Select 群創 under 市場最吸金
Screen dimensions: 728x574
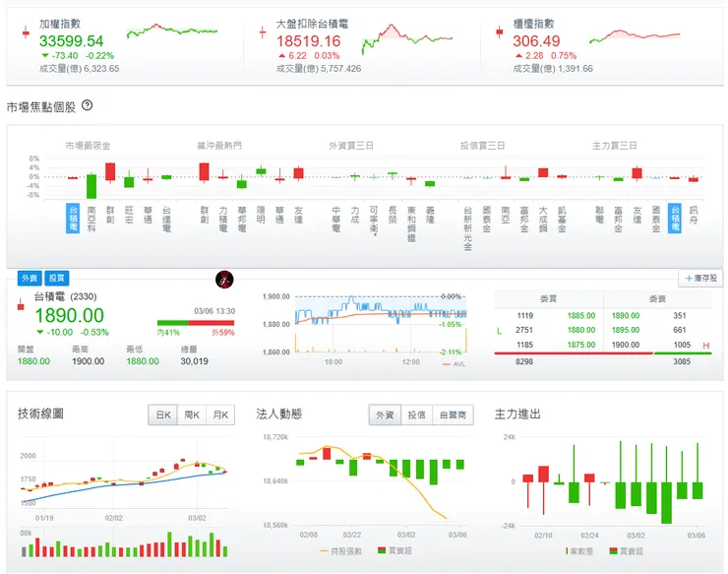[110, 215]
